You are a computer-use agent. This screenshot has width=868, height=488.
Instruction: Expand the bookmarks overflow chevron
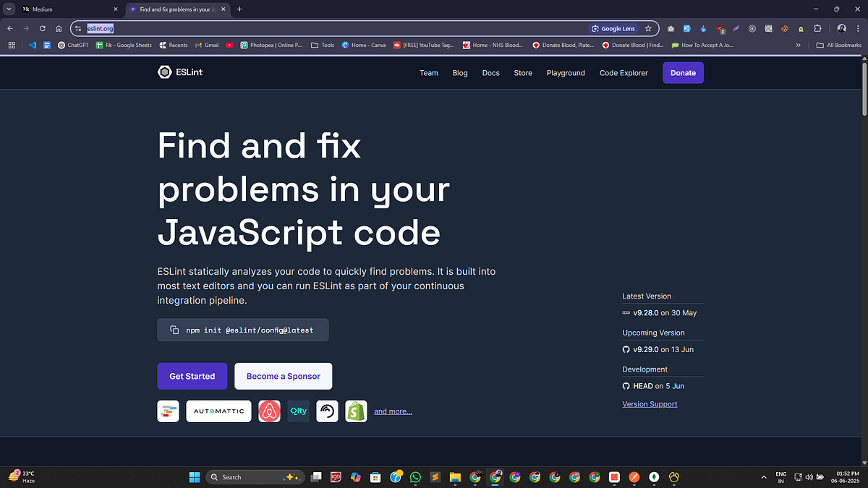[x=798, y=45]
